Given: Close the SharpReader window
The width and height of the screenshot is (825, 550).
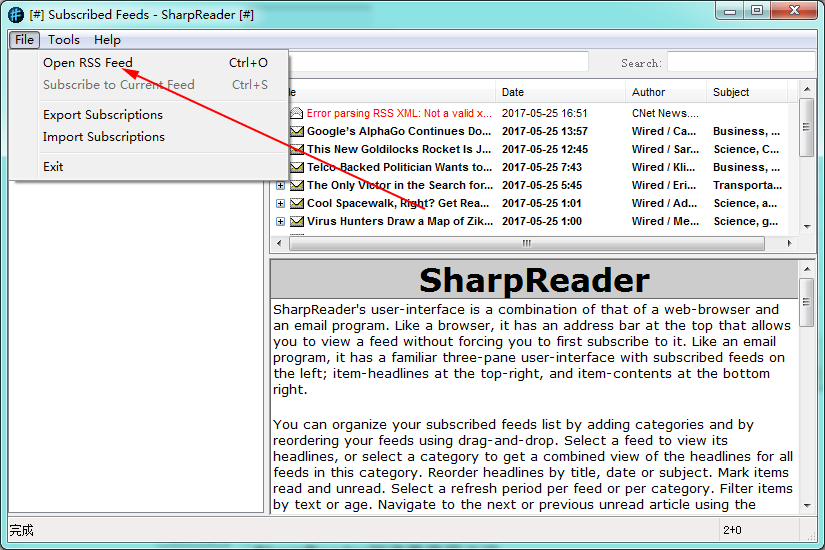Looking at the screenshot, I should [794, 11].
